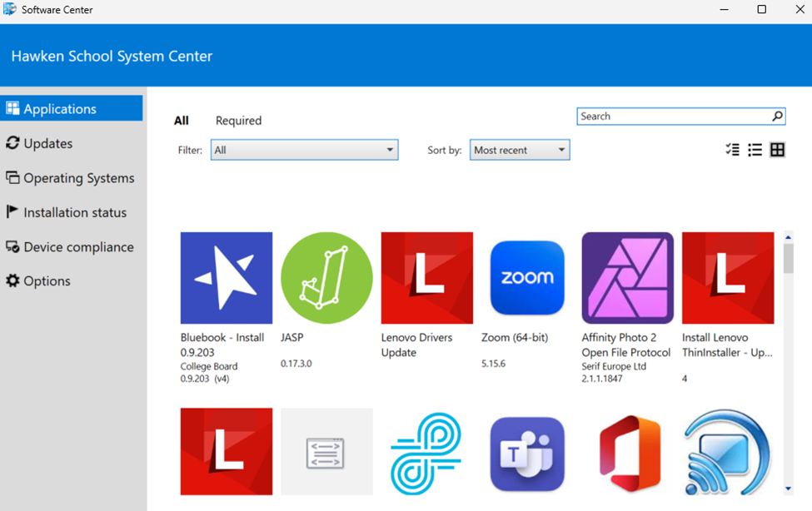Image resolution: width=812 pixels, height=511 pixels.
Task: Switch to list view layout
Action: coord(755,150)
